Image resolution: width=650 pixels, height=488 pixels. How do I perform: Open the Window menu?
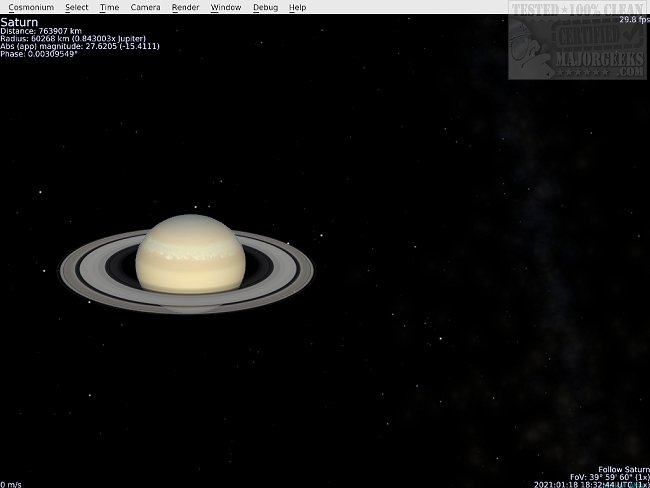[226, 7]
